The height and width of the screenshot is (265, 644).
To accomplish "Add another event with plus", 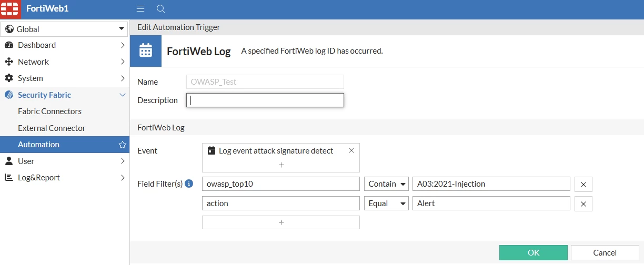I will point(281,165).
